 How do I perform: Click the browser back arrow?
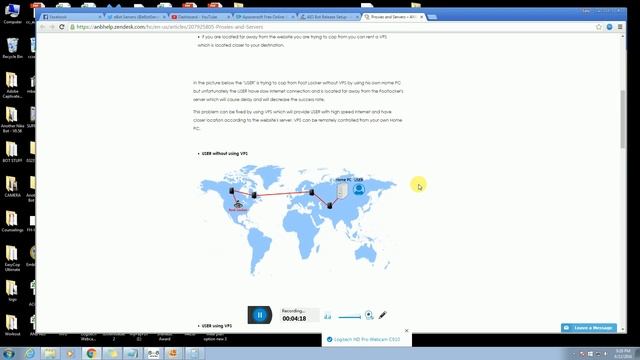(42, 27)
